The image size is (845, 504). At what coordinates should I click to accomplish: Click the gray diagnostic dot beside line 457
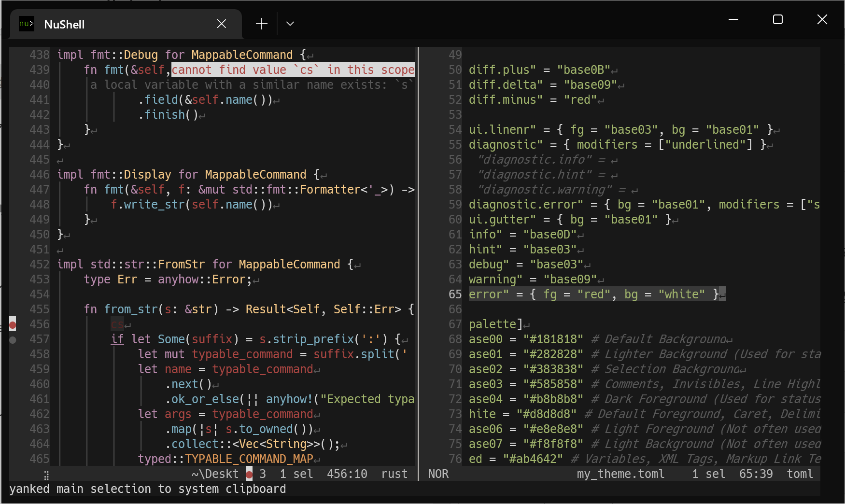13,340
